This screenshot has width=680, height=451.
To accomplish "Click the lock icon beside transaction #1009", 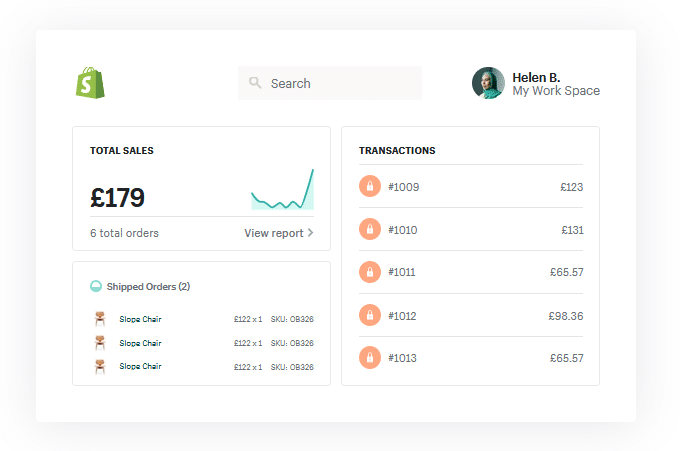I will 370,187.
